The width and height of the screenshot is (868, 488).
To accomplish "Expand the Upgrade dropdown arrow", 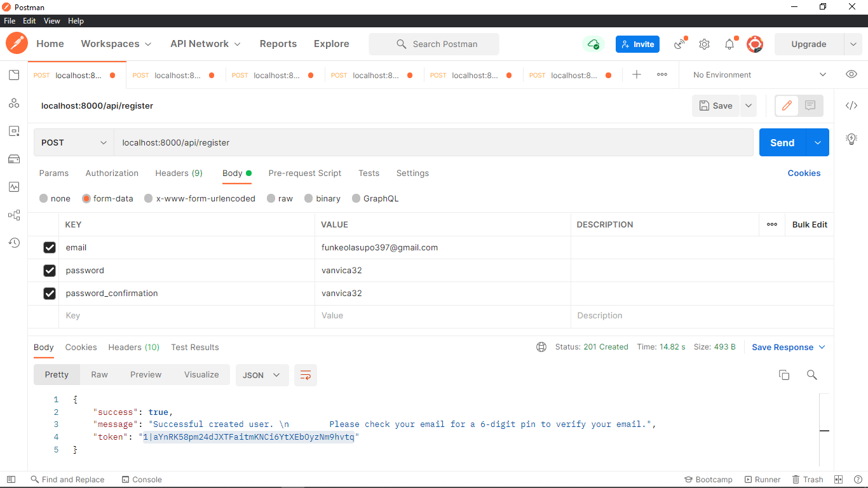I will 853,44.
